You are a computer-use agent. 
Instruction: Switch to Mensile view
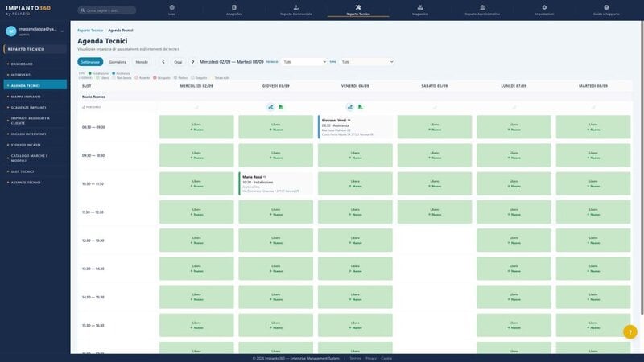142,62
